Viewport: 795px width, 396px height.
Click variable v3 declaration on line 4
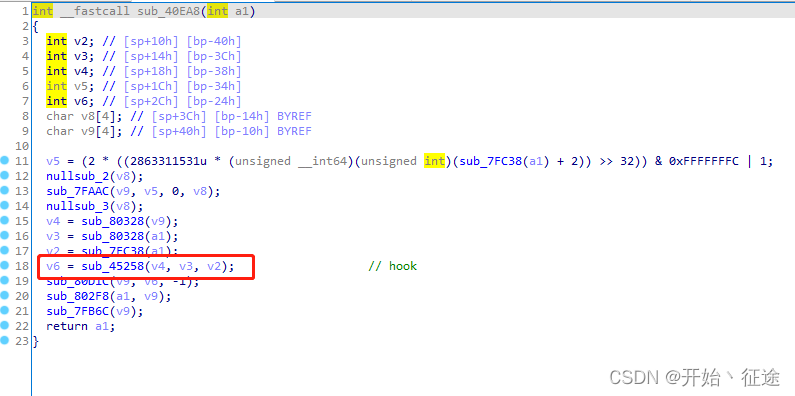81,56
